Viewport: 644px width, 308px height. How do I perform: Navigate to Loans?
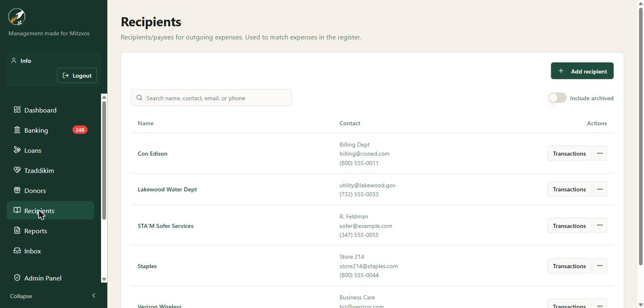[51, 150]
